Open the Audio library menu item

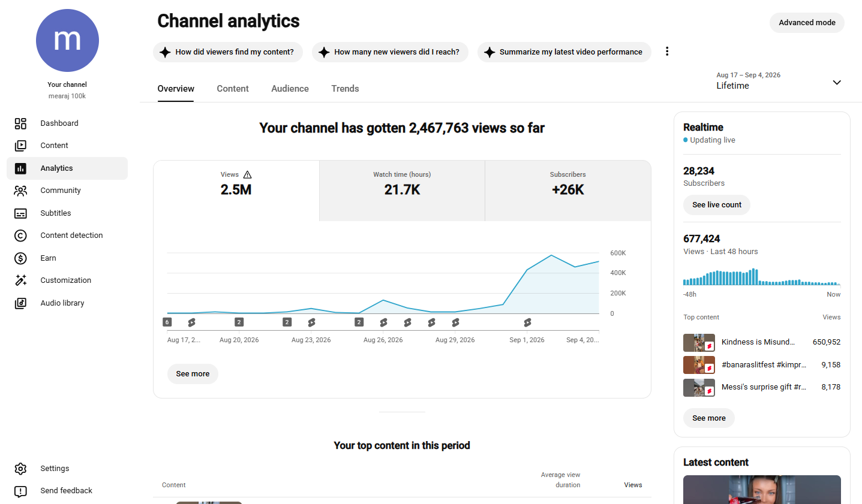67,303
